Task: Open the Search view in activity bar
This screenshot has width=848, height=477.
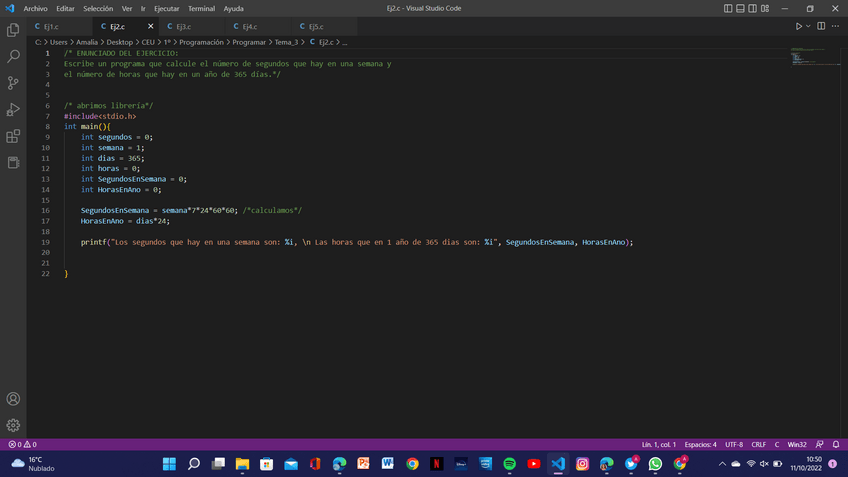Action: click(13, 57)
